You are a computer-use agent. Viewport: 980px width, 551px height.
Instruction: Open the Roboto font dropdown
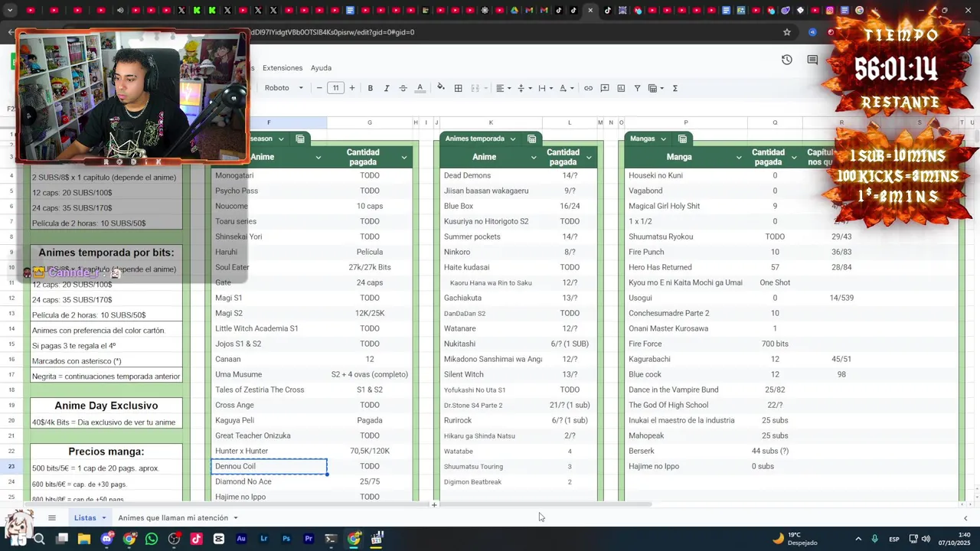284,88
